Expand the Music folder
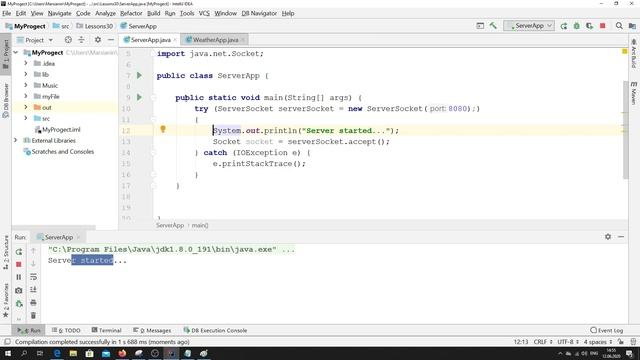The image size is (640, 360). [26, 85]
